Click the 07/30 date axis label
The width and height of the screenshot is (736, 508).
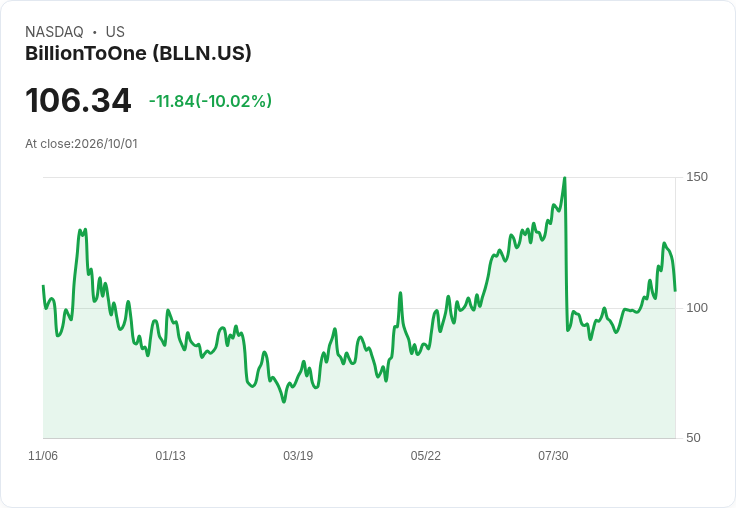click(x=553, y=456)
